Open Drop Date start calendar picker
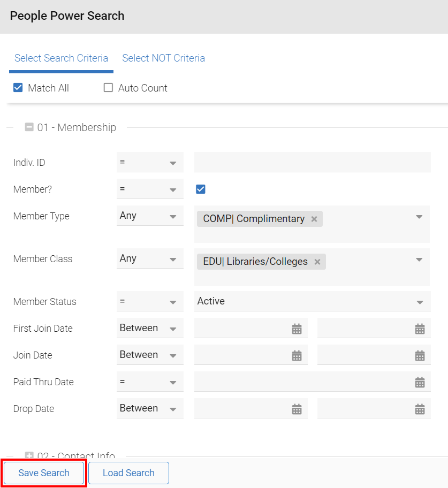Viewport: 448px width, 488px height. [297, 409]
